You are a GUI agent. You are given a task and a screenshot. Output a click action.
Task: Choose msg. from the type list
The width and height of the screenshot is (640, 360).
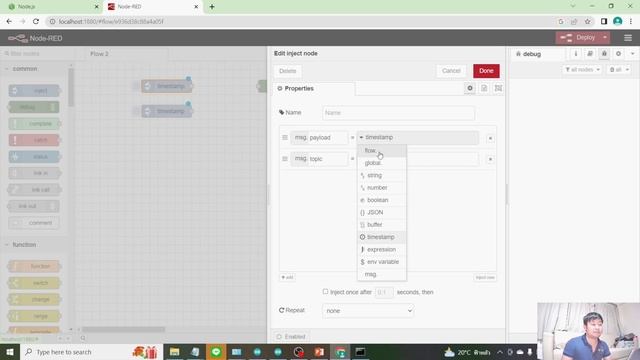(x=382, y=274)
